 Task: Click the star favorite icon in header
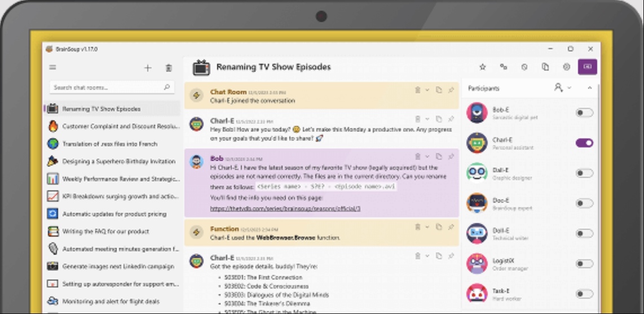[483, 67]
